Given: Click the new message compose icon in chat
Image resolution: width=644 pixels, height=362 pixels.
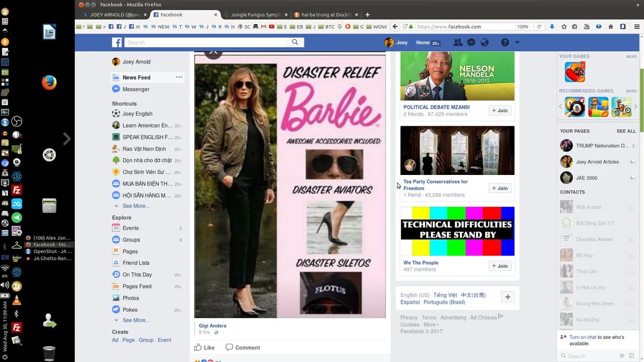Looking at the screenshot, I should pyautogui.click(x=632, y=356).
